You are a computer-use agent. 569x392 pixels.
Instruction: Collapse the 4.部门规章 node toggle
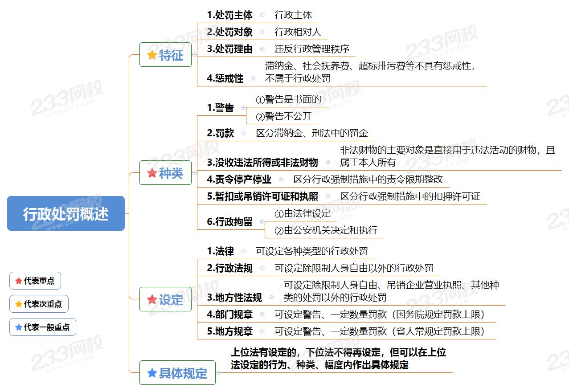pos(262,314)
